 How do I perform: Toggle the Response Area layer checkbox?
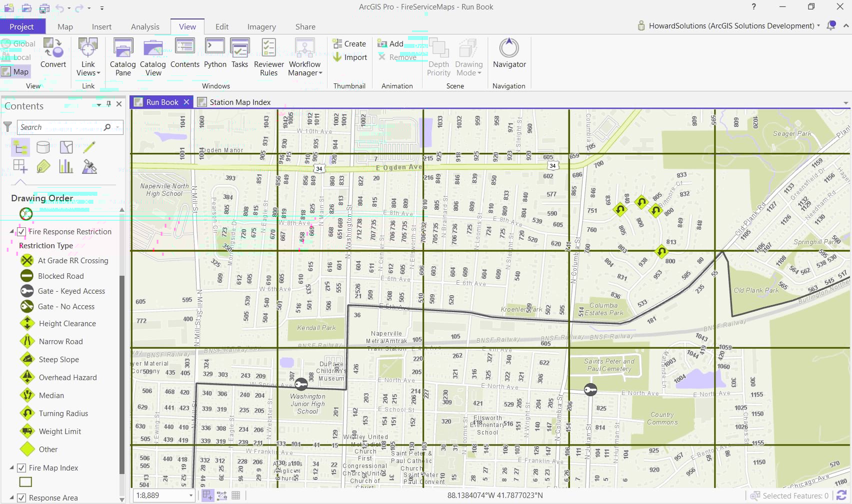[21, 498]
